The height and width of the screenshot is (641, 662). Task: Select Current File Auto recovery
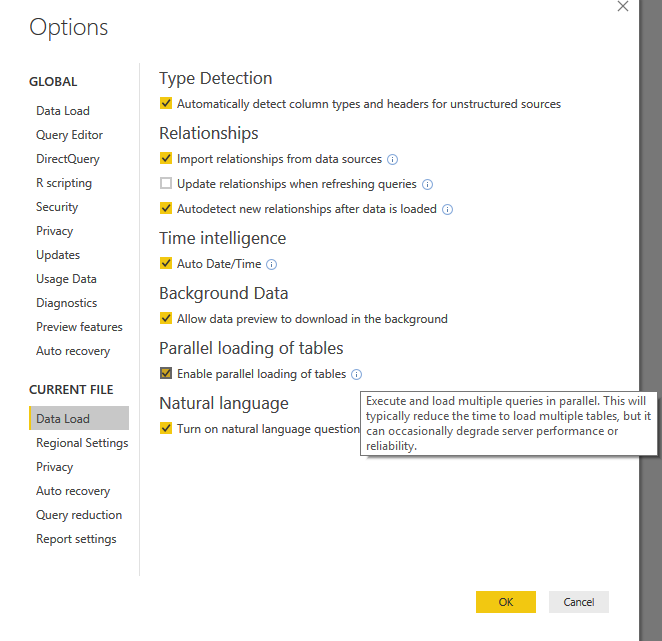pos(73,491)
